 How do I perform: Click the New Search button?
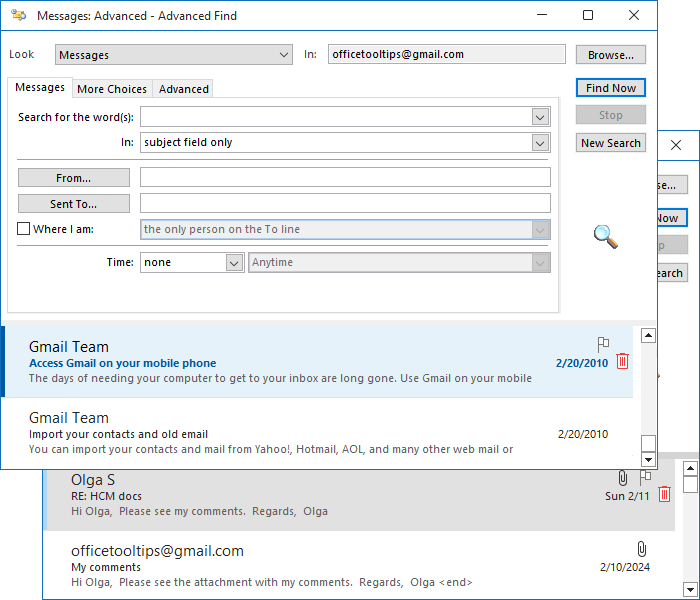click(x=611, y=143)
